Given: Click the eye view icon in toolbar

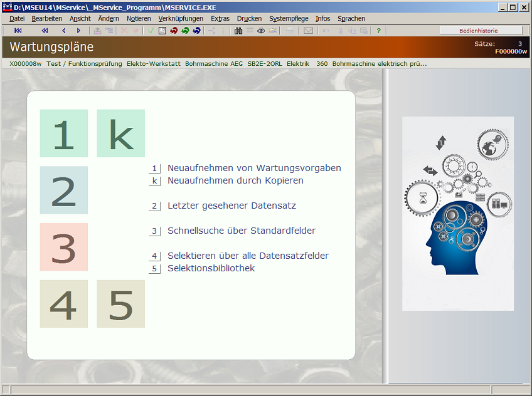Looking at the screenshot, I should (261, 31).
